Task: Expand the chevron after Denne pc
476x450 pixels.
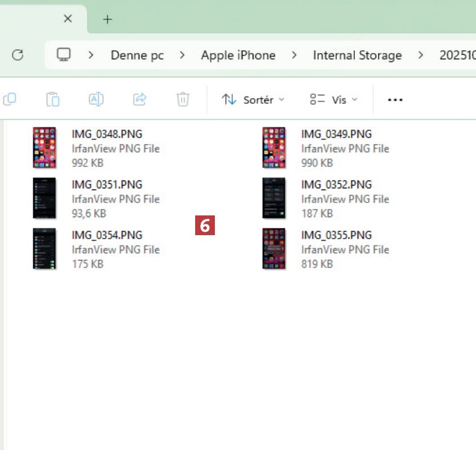Action: (182, 55)
